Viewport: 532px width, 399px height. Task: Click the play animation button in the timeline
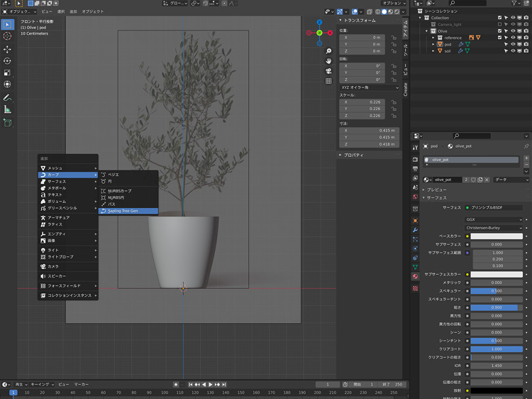(211, 384)
